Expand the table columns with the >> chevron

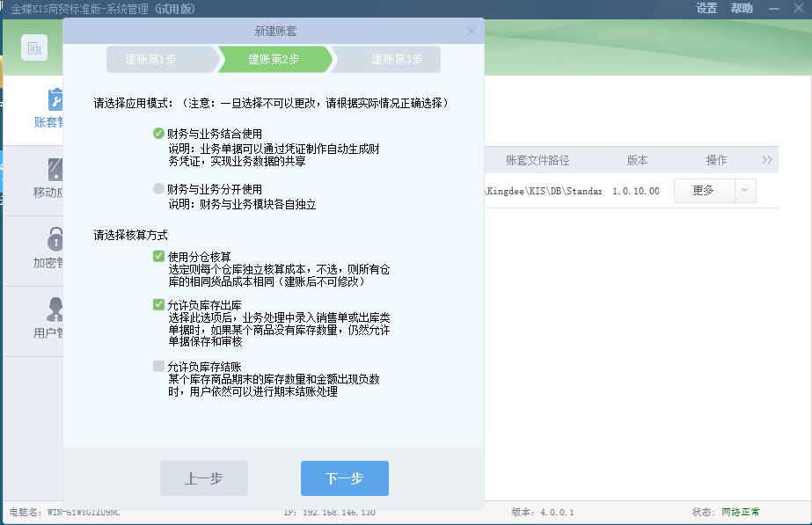764,159
